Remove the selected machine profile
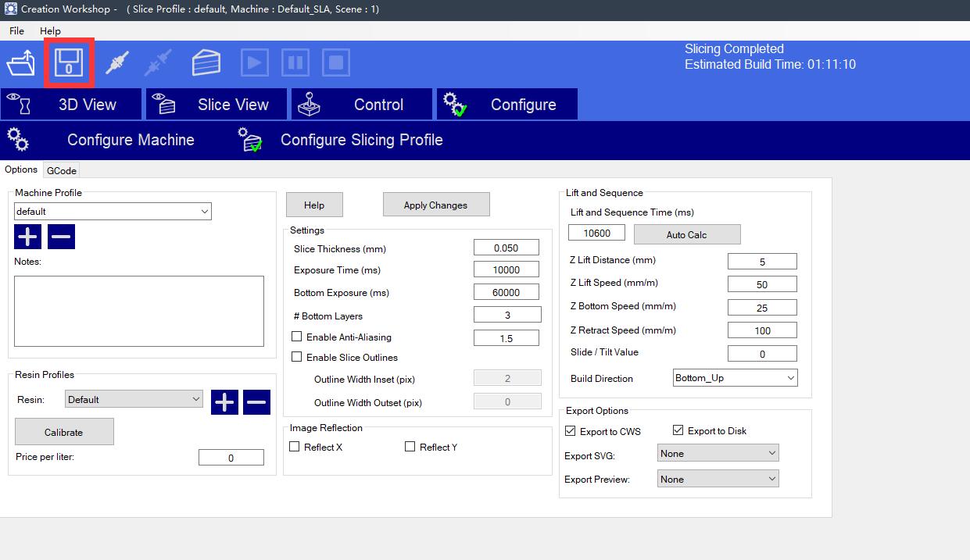The height and width of the screenshot is (560, 970). tap(62, 236)
